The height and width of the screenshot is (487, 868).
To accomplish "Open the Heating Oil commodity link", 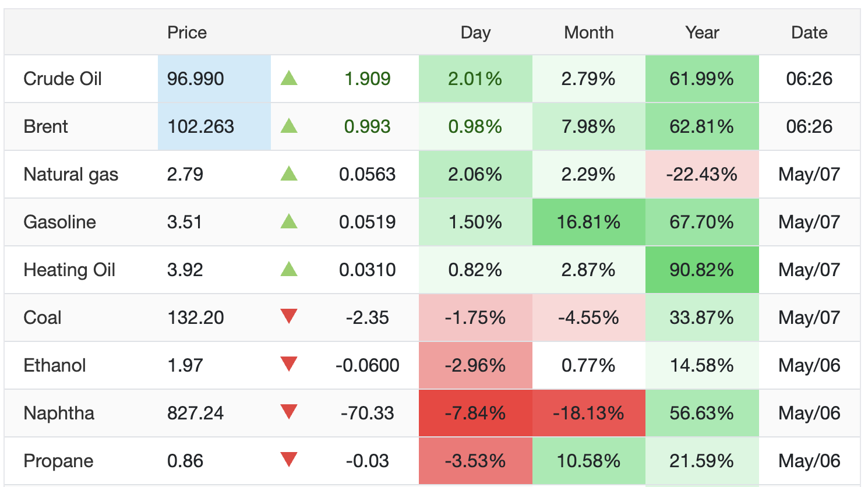I will (69, 270).
